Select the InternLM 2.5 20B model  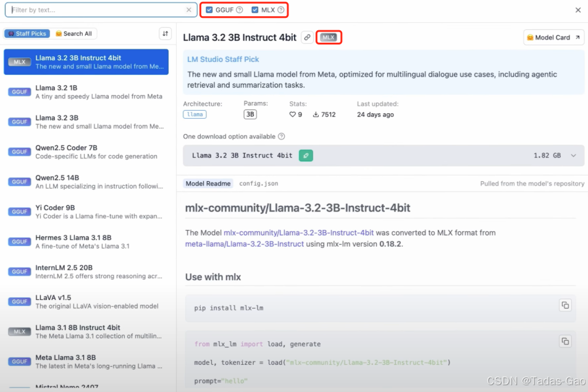point(86,272)
